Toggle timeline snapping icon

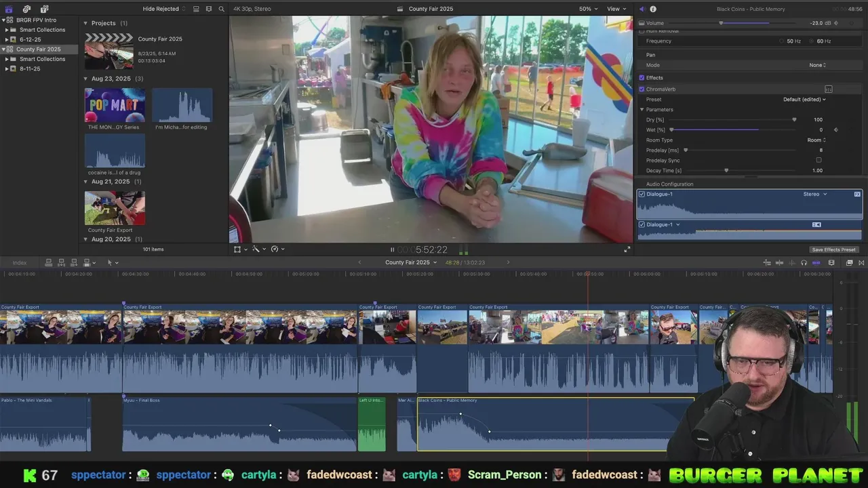click(x=816, y=262)
